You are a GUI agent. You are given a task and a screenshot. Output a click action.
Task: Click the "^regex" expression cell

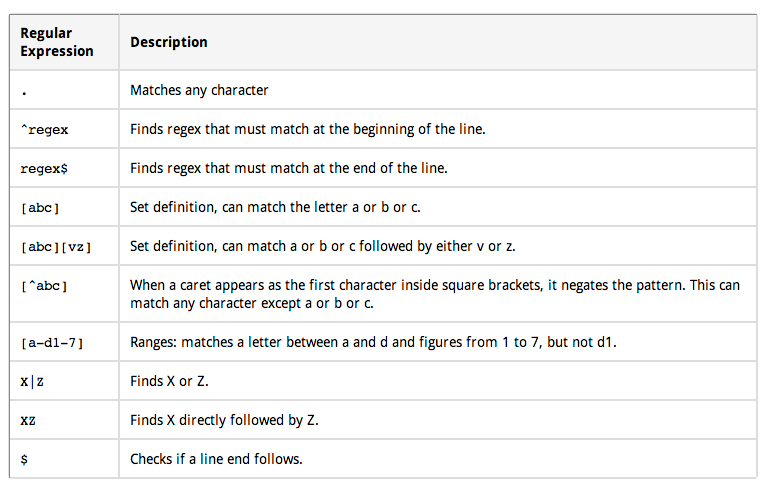[44, 129]
